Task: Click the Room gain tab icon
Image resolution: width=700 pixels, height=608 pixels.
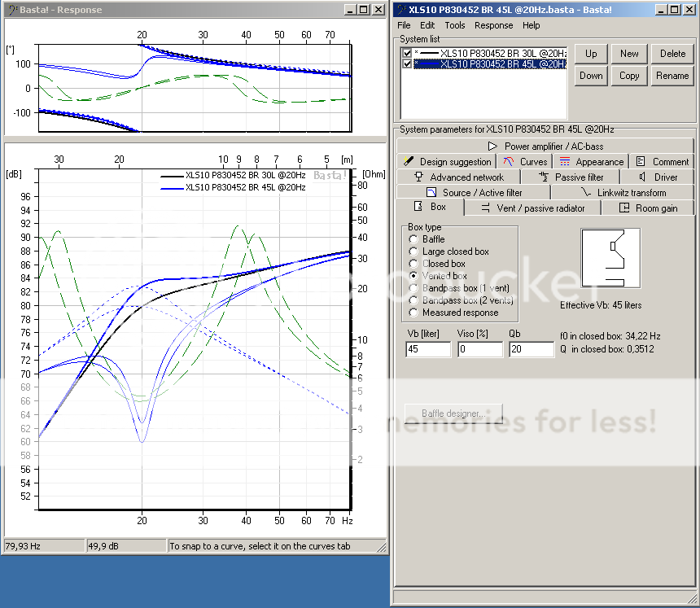Action: [x=624, y=208]
